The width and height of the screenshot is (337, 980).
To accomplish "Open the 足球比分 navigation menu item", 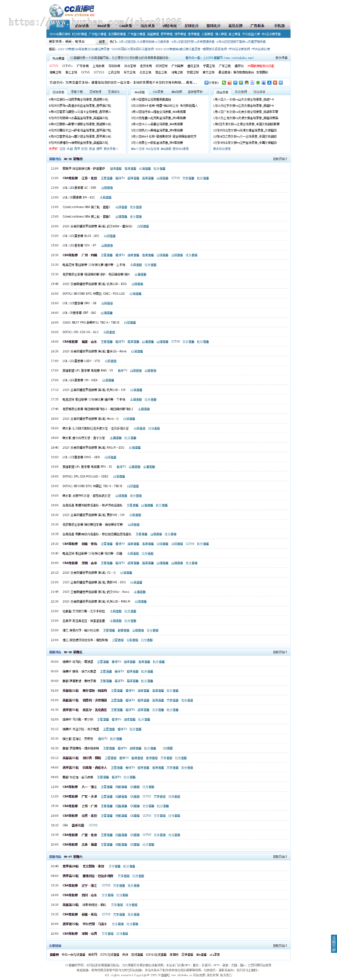I will coord(191,26).
